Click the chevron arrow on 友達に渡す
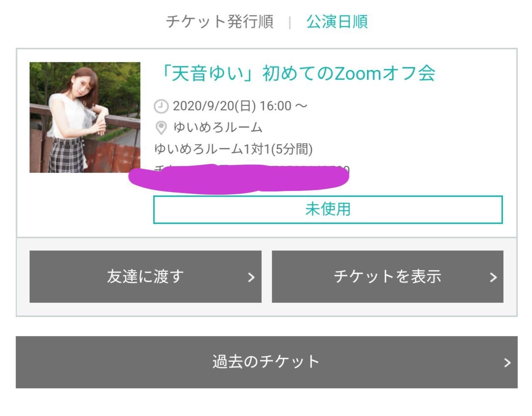 251,277
